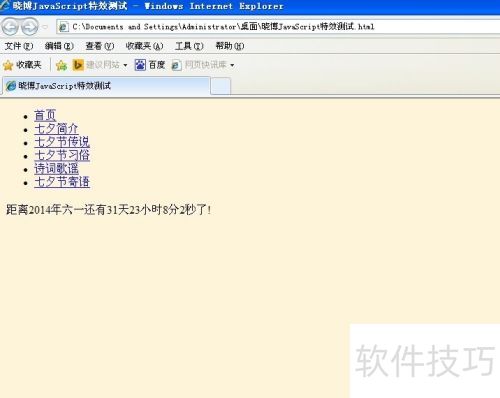Open the recent pages dropdown arrow
The image size is (500, 398).
(45, 27)
